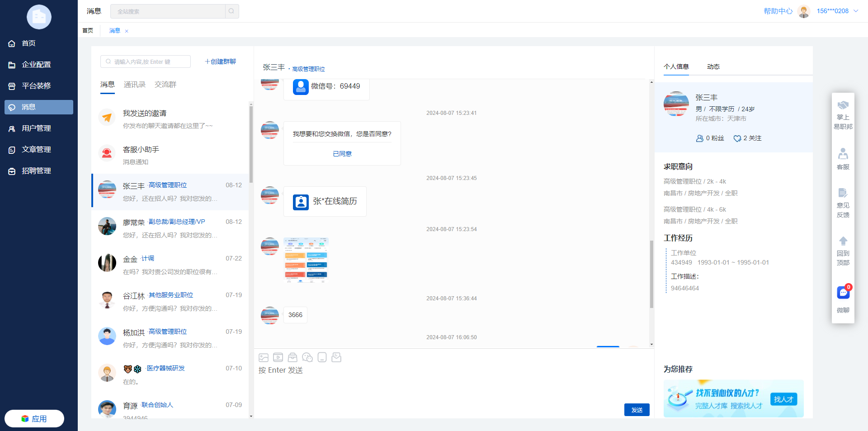
Task: Open the screenshot image thumbnail in chat
Action: point(306,260)
